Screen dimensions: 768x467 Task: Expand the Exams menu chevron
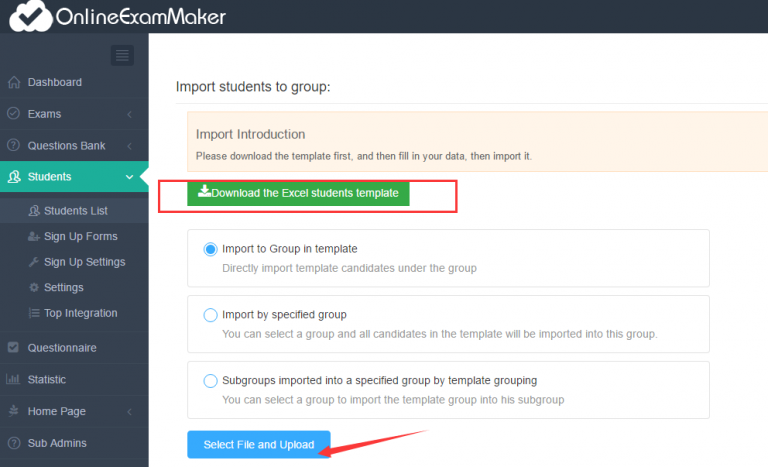tap(129, 114)
